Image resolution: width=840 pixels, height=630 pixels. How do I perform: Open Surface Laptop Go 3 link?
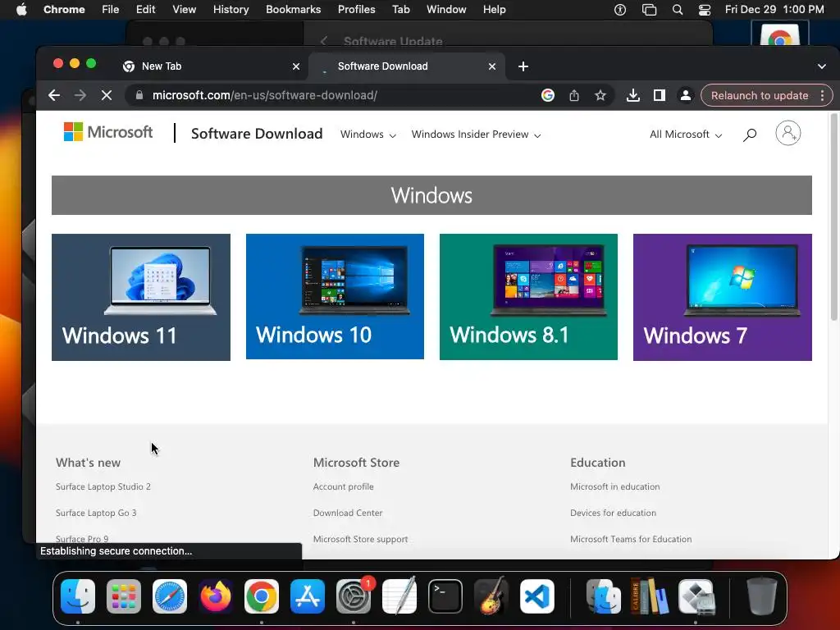click(96, 513)
